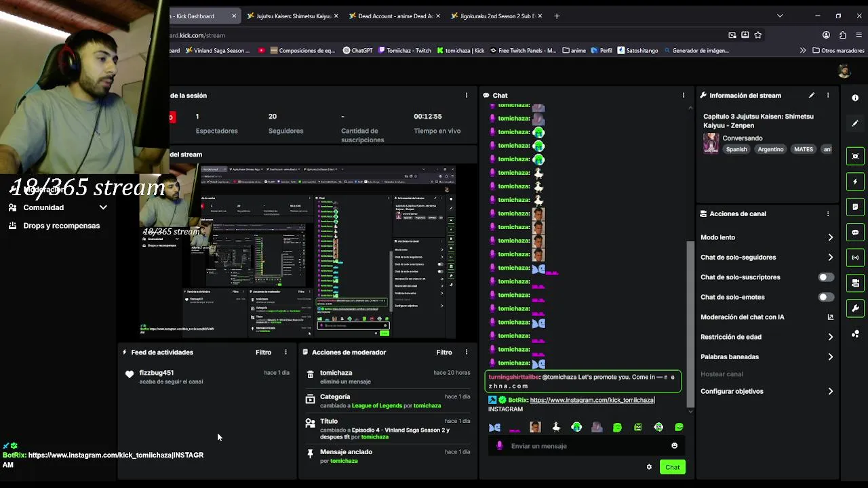
Task: Show more bookmarks via overflow chevron
Action: 803,50
